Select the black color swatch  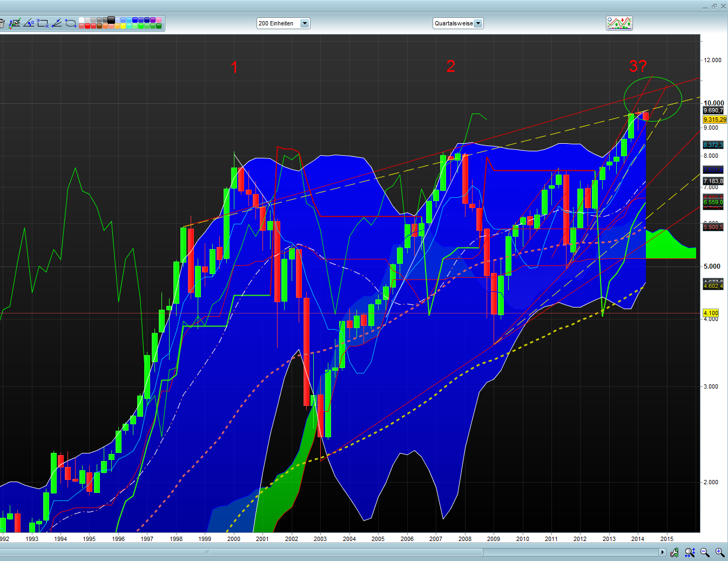(111, 21)
